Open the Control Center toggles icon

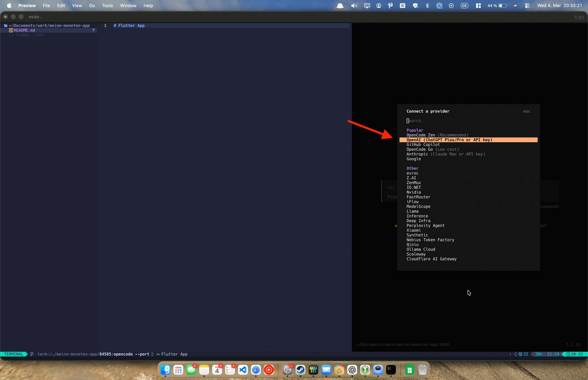coord(527,6)
